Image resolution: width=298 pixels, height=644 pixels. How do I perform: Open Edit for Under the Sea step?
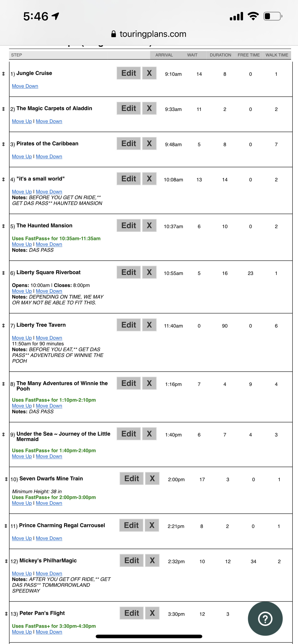tap(128, 434)
